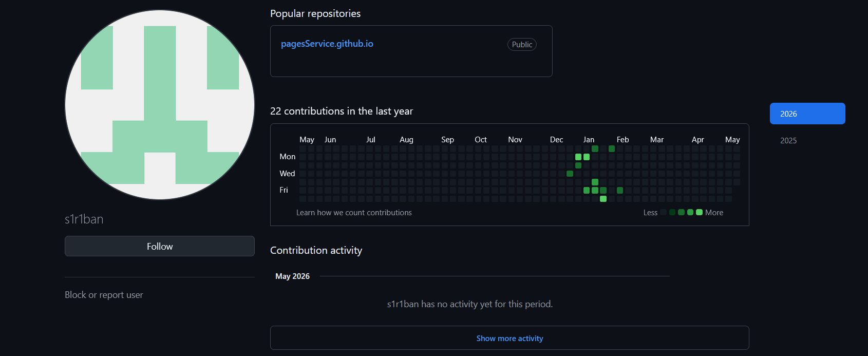
Task: Click the '22 contributions in the last year' heading
Action: [x=342, y=111]
